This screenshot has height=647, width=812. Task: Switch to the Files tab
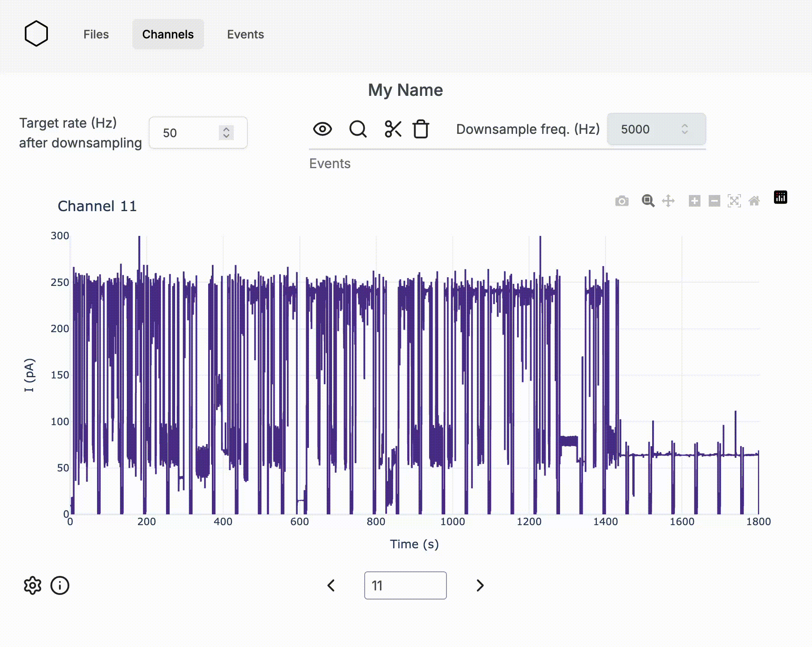(96, 34)
